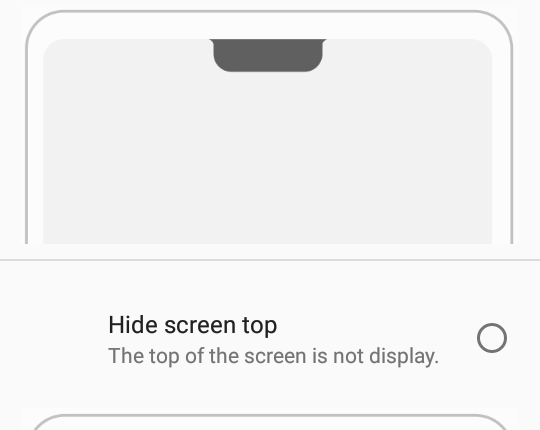The image size is (540, 430).
Task: Click the white bezel above the notch
Action: coord(268,26)
